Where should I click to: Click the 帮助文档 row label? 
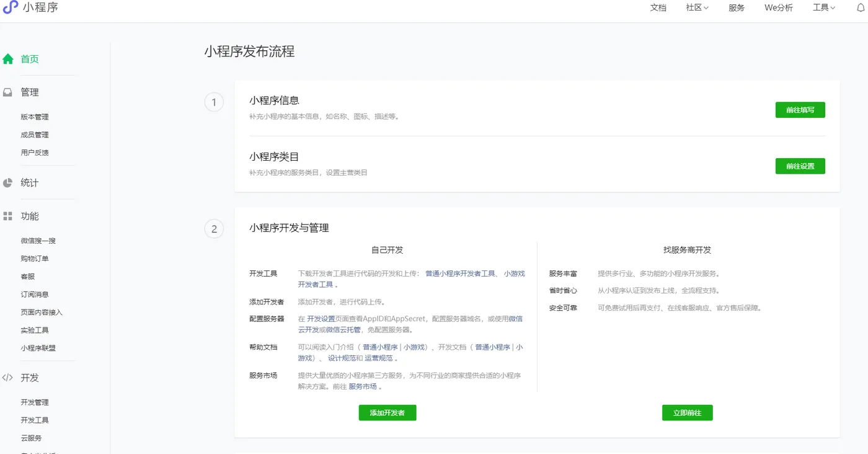point(263,347)
